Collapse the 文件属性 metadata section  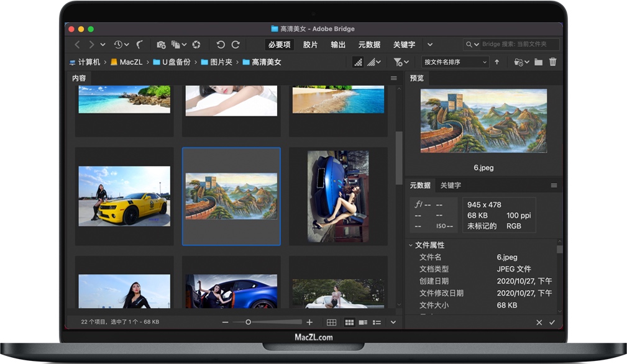(410, 245)
